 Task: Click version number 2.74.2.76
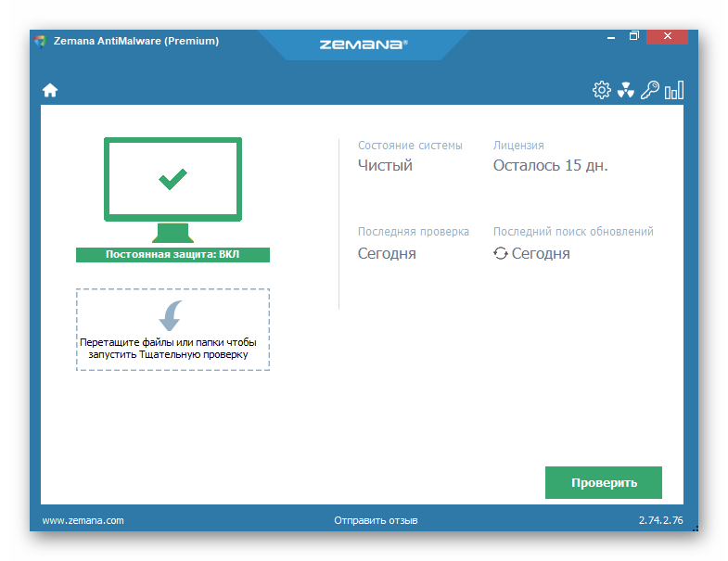660,520
